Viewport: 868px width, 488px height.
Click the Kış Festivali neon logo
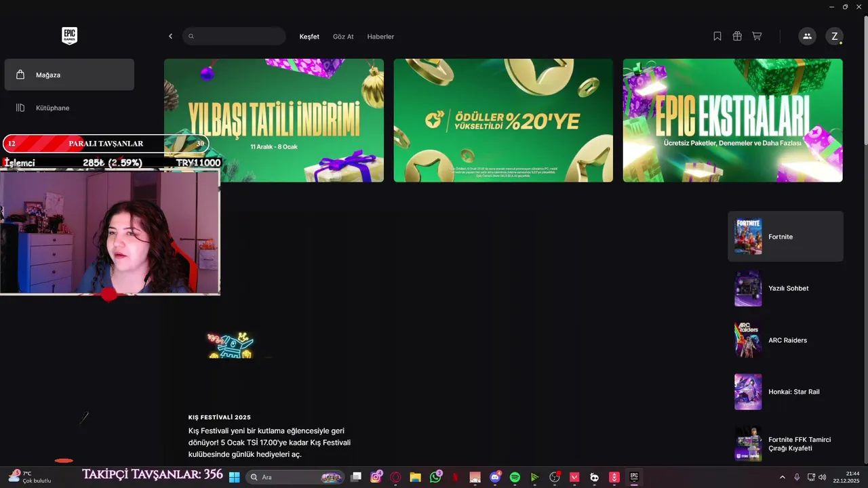point(231,345)
